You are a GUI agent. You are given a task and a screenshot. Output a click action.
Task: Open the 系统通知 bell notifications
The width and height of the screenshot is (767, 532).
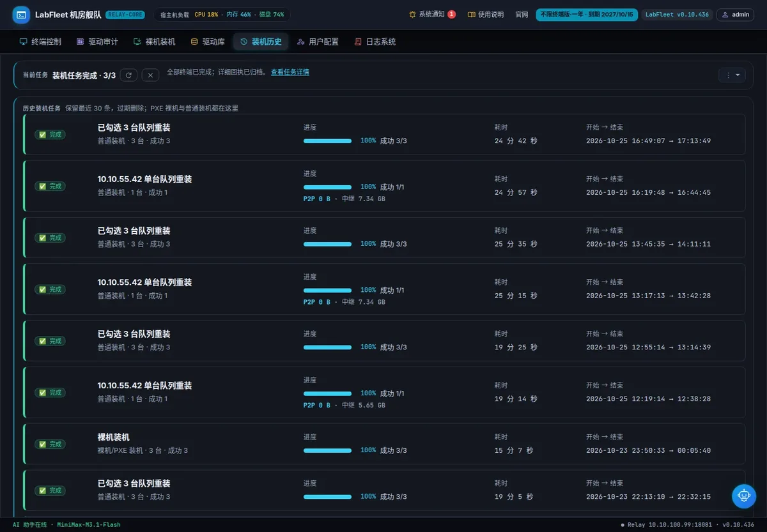pyautogui.click(x=428, y=15)
